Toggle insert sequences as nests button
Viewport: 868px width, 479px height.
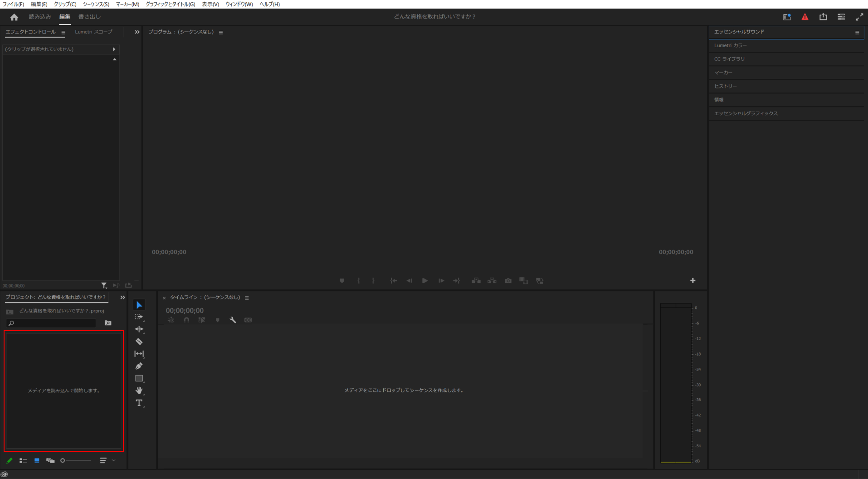pos(171,320)
